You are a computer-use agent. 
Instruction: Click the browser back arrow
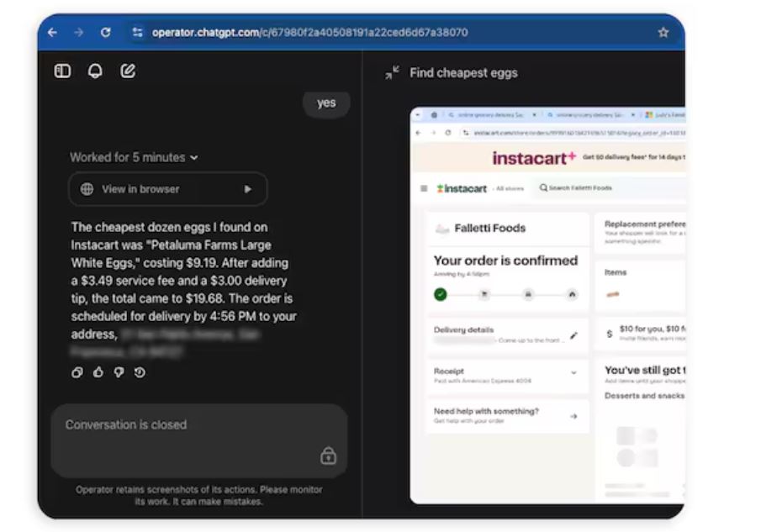pyautogui.click(x=52, y=33)
